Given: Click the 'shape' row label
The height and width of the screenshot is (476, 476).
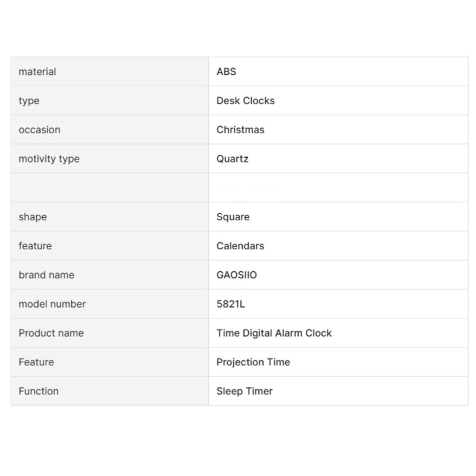Looking at the screenshot, I should point(33,217).
